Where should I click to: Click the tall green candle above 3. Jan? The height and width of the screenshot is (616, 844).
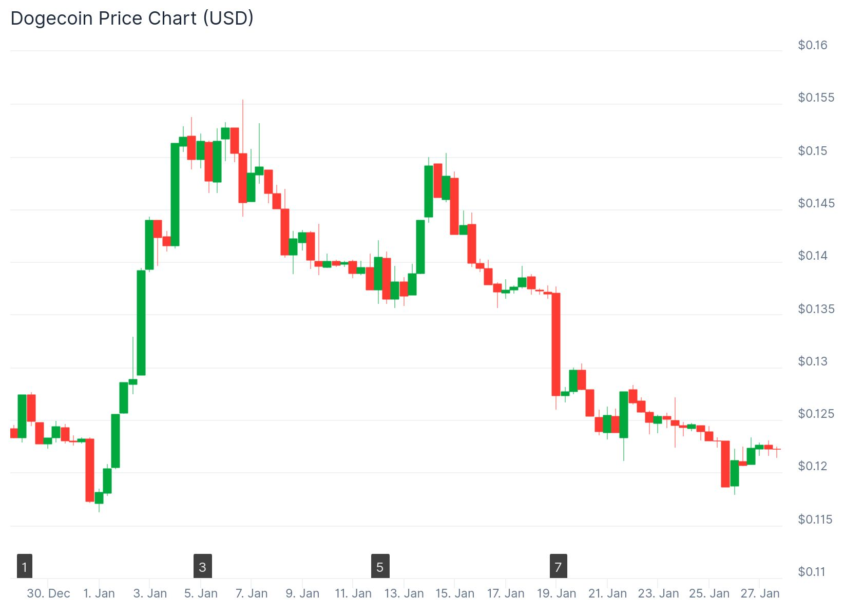click(x=141, y=322)
